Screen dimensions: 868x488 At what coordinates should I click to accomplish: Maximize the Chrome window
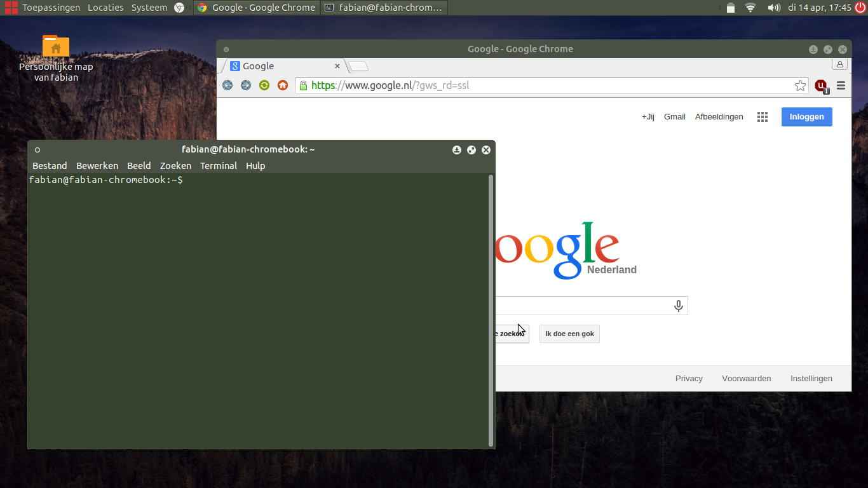[x=828, y=50]
